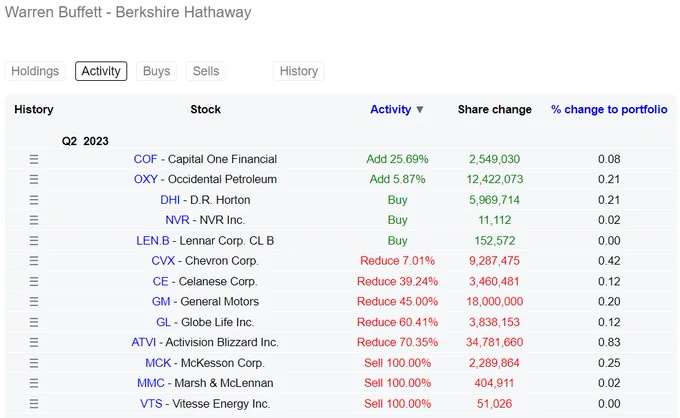Image resolution: width=680 pixels, height=418 pixels.
Task: Sort by % change to portfolio header
Action: click(x=609, y=109)
